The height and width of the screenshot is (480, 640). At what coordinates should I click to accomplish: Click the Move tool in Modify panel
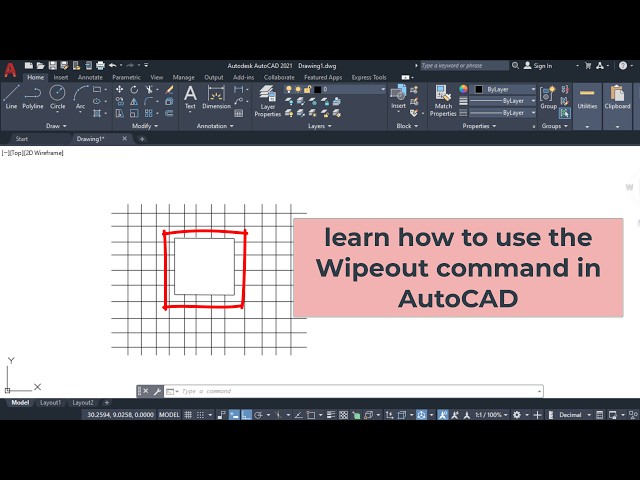pyautogui.click(x=120, y=89)
